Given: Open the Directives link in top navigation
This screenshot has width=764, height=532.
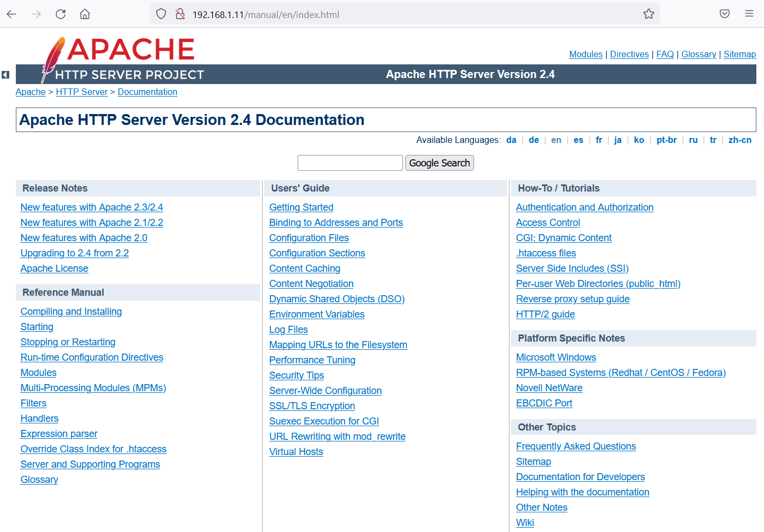Looking at the screenshot, I should pos(629,55).
